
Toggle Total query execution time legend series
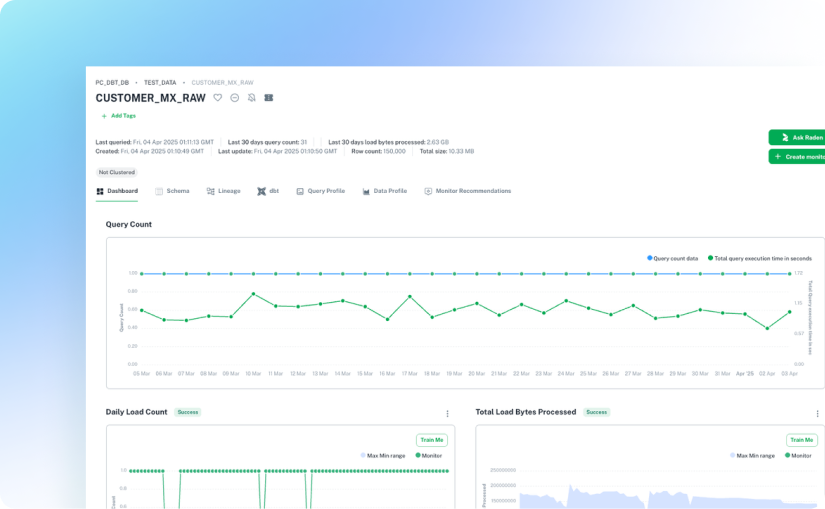(760, 258)
